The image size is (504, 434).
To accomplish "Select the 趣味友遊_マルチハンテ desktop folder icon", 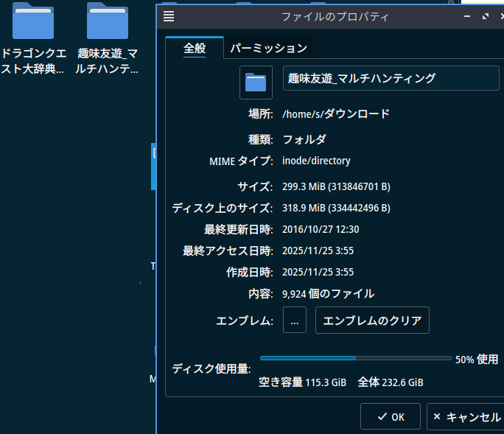I will point(108,22).
